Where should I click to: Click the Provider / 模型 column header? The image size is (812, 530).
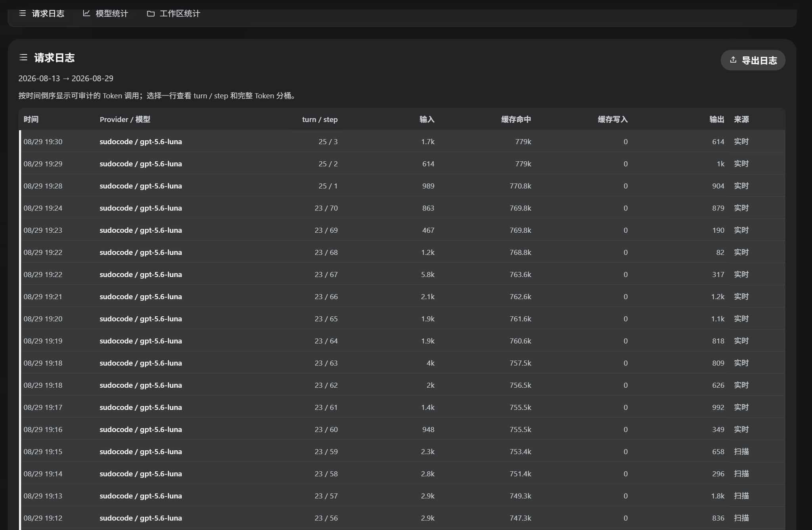pos(125,119)
